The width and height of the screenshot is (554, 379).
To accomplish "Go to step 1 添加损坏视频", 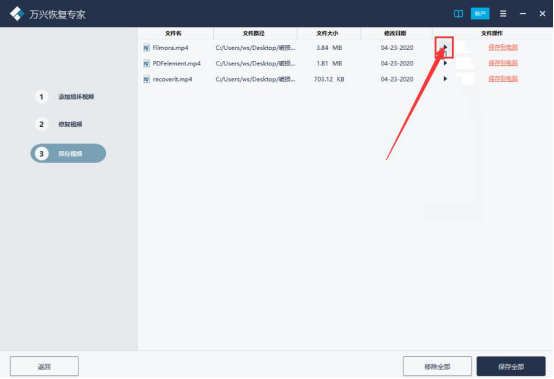I will pyautogui.click(x=65, y=97).
